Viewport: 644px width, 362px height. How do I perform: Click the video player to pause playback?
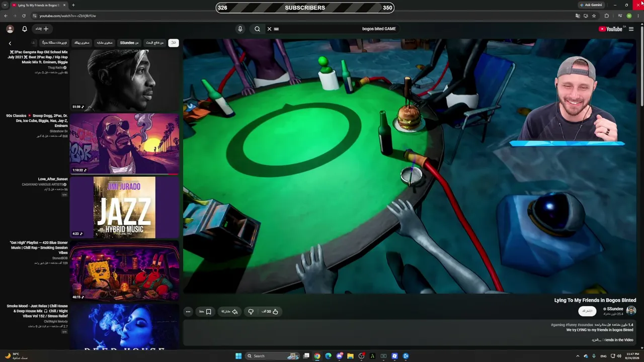(410, 166)
